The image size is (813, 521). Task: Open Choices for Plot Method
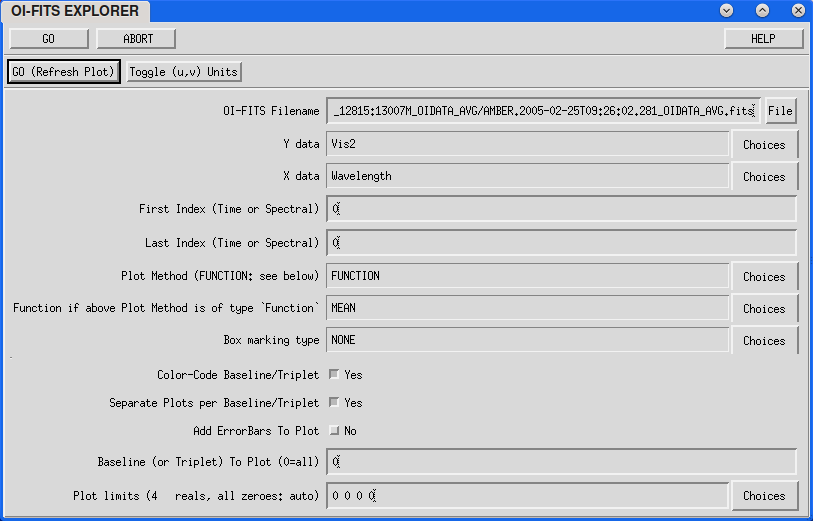(x=764, y=277)
